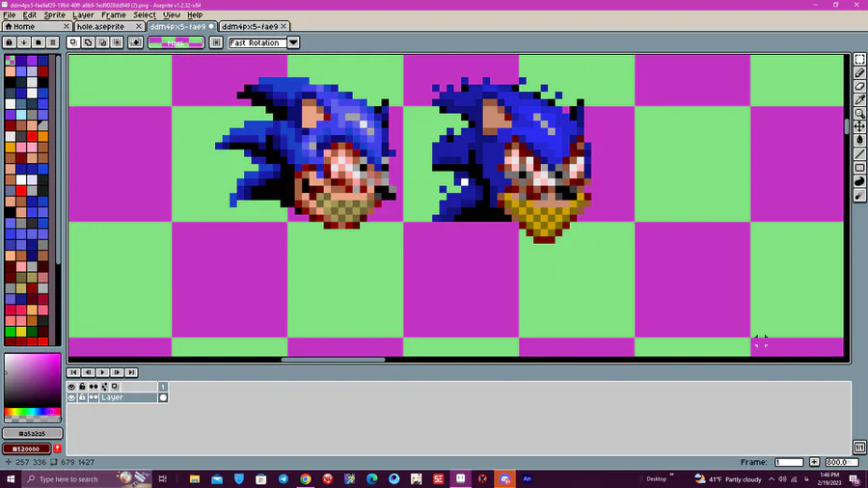Click foreground color #a5a2a5 button
The image size is (868, 488).
click(x=32, y=434)
